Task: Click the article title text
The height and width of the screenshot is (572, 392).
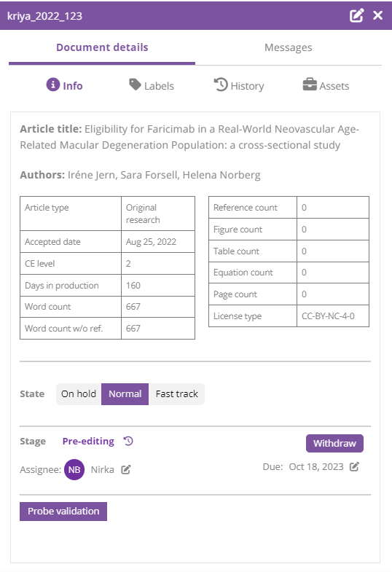Action: tap(189, 137)
